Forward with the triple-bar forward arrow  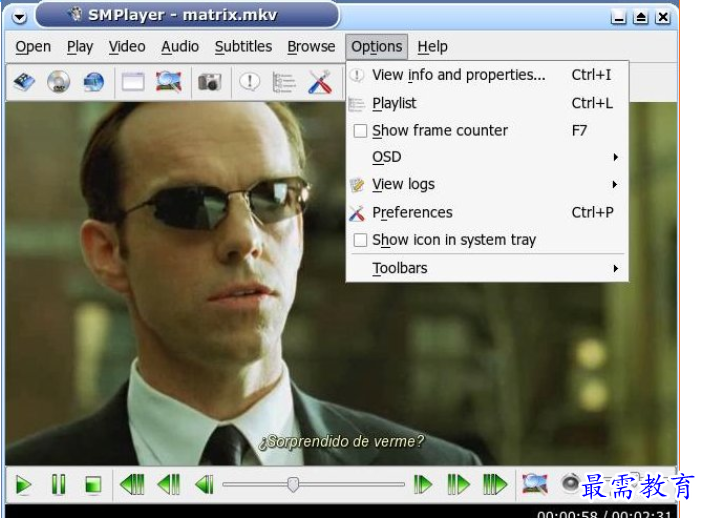coord(495,484)
